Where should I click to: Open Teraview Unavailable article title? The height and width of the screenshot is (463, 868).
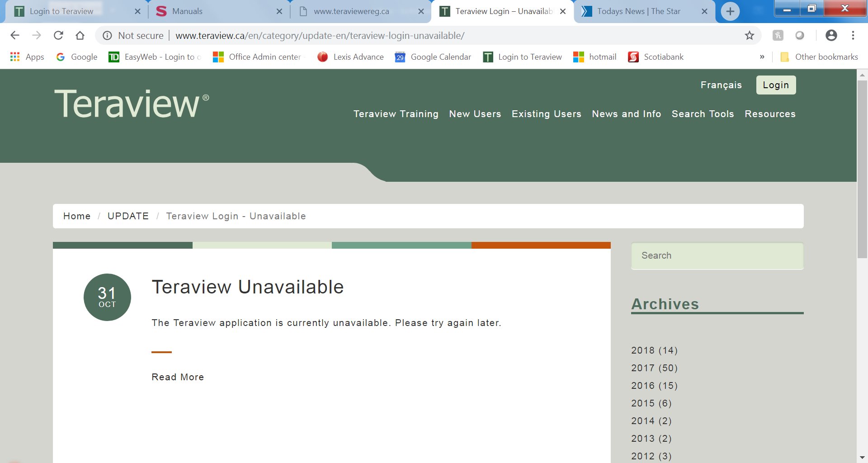(x=248, y=287)
